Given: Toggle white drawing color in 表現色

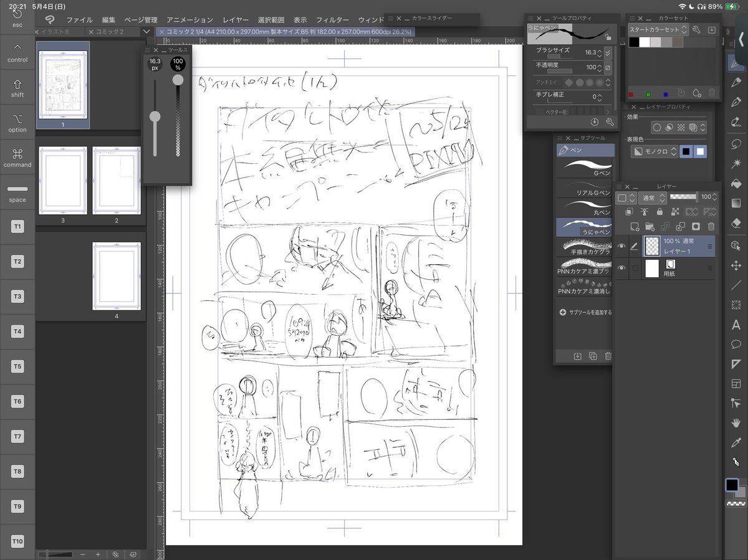Looking at the screenshot, I should 701,151.
